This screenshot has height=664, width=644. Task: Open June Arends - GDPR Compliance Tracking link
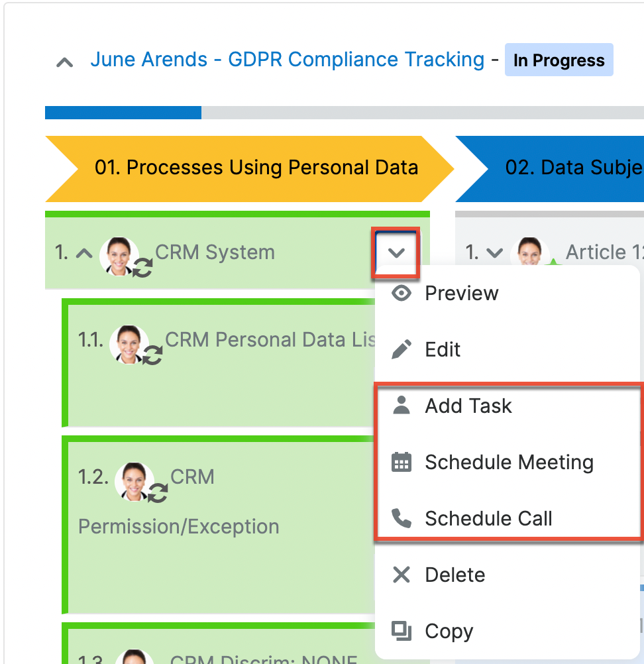(287, 60)
